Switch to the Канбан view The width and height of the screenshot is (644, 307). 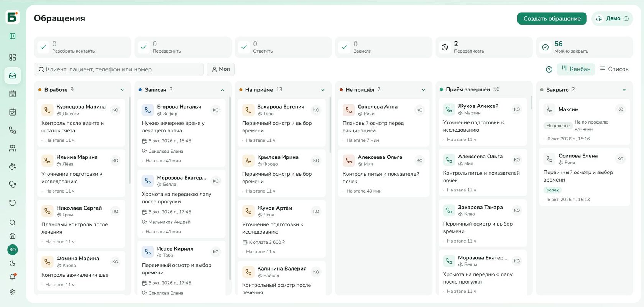tap(576, 69)
